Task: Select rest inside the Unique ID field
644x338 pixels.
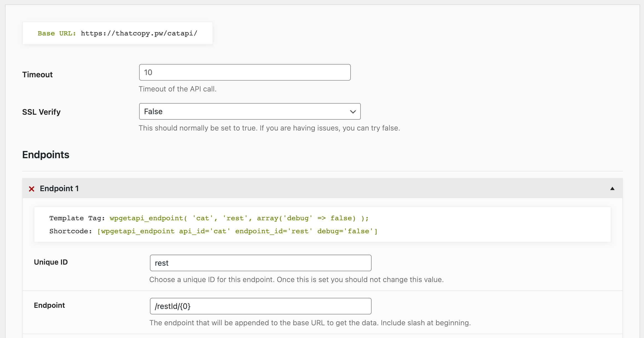Action: 162,263
